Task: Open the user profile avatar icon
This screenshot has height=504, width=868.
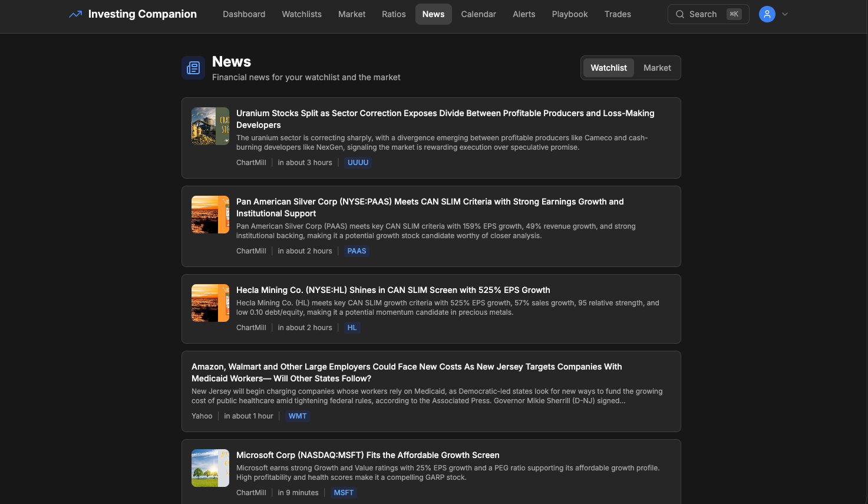Action: pos(767,14)
